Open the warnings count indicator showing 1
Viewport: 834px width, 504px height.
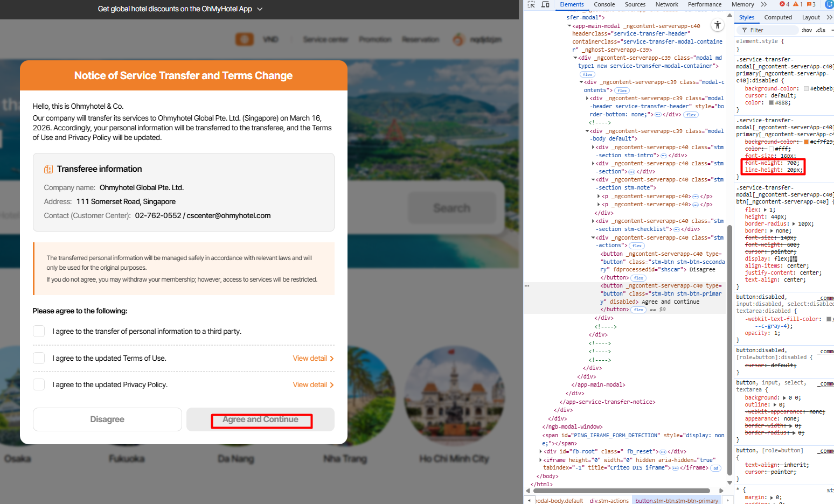798,4
